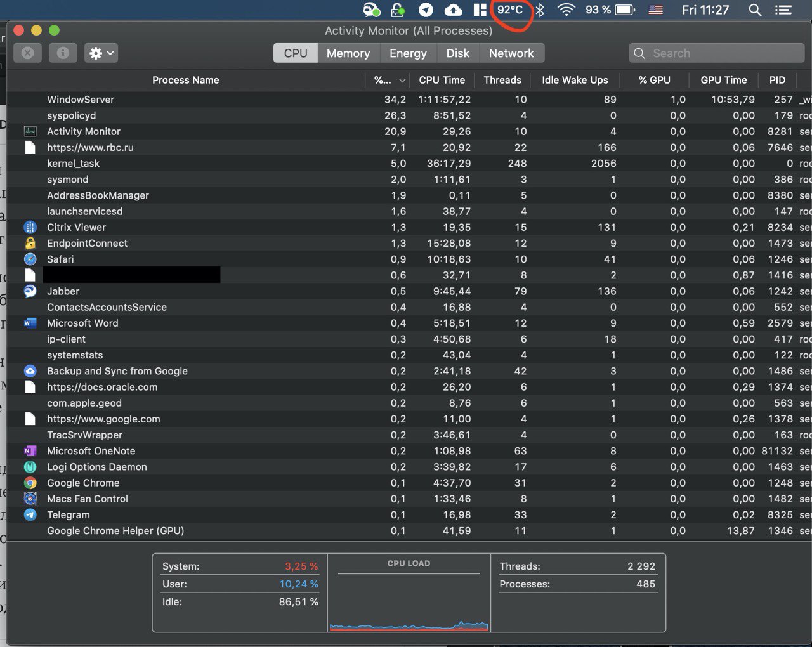Click the rbc.ru page document icon
Image resolution: width=812 pixels, height=647 pixels.
tap(30, 147)
